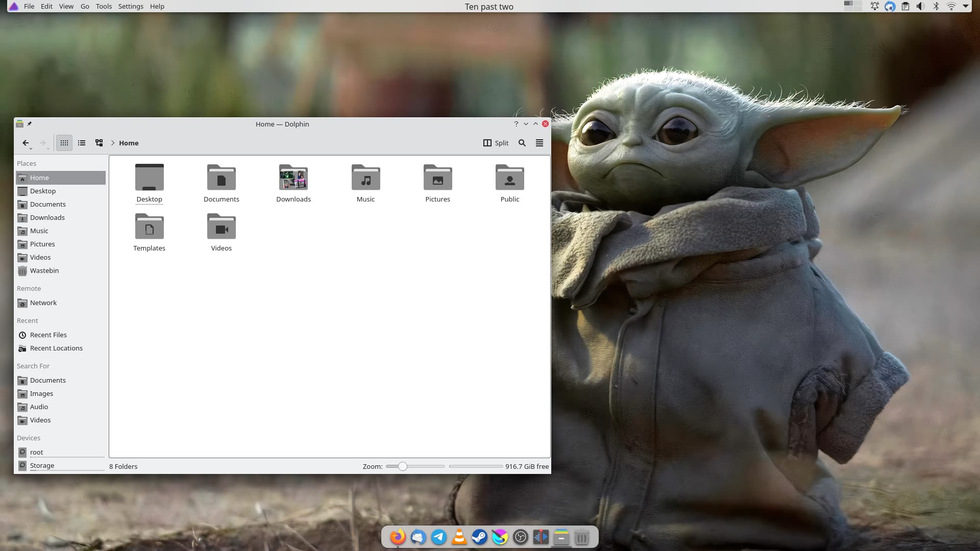This screenshot has width=980, height=551.
Task: Switch to icons view mode
Action: click(64, 143)
